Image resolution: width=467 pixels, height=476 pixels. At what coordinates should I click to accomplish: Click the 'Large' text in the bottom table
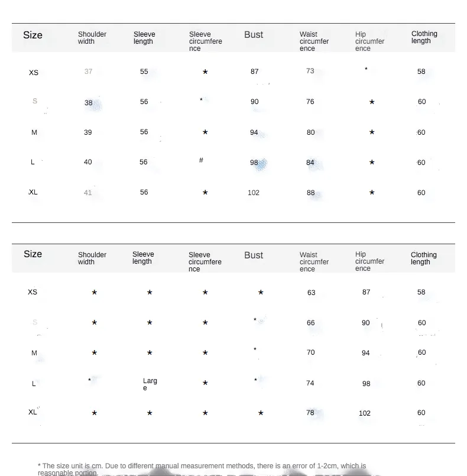(150, 384)
